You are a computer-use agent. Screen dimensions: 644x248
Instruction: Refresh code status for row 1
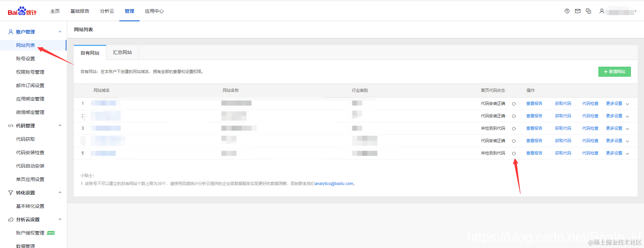(x=514, y=104)
